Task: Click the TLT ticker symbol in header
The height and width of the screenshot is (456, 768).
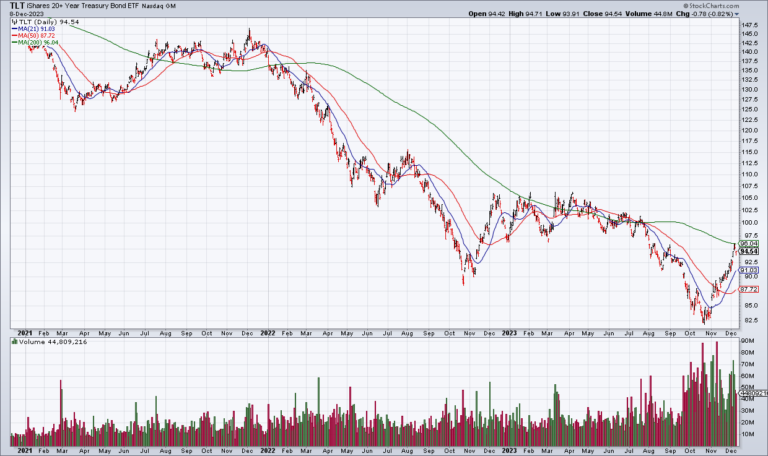Action: tap(17, 6)
